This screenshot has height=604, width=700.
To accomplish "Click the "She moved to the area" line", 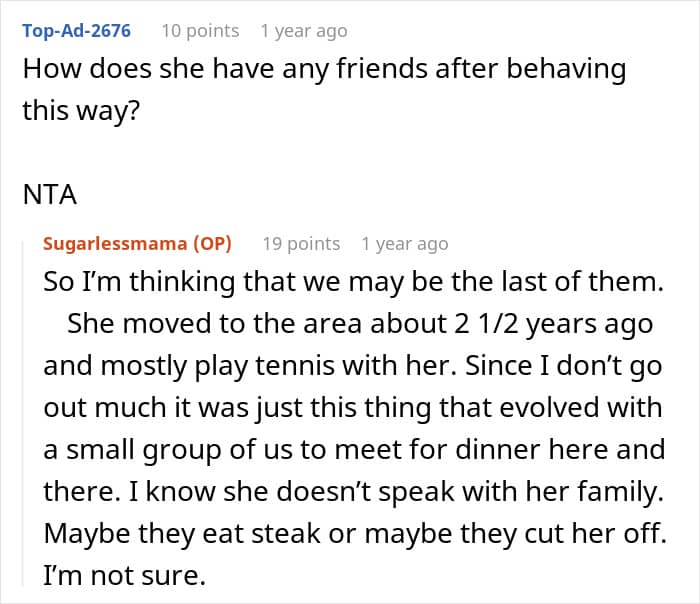I will click(359, 325).
